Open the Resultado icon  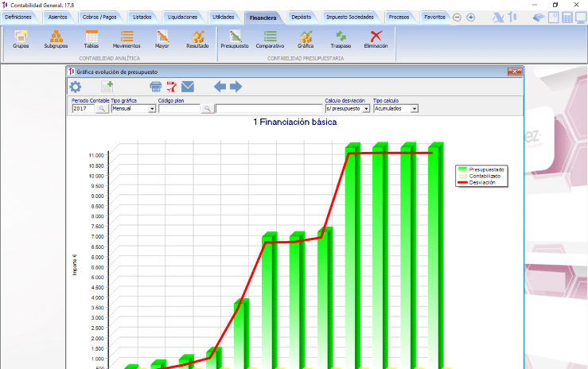(x=197, y=39)
